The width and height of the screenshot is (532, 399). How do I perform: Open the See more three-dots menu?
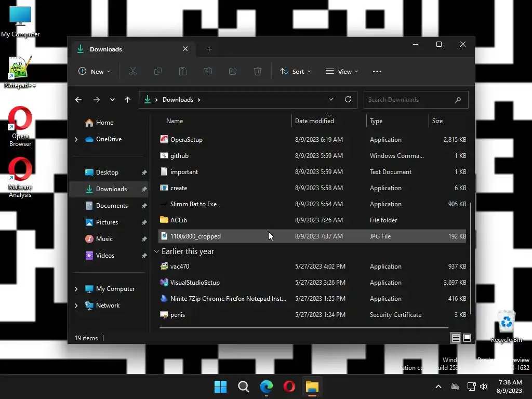pos(377,71)
